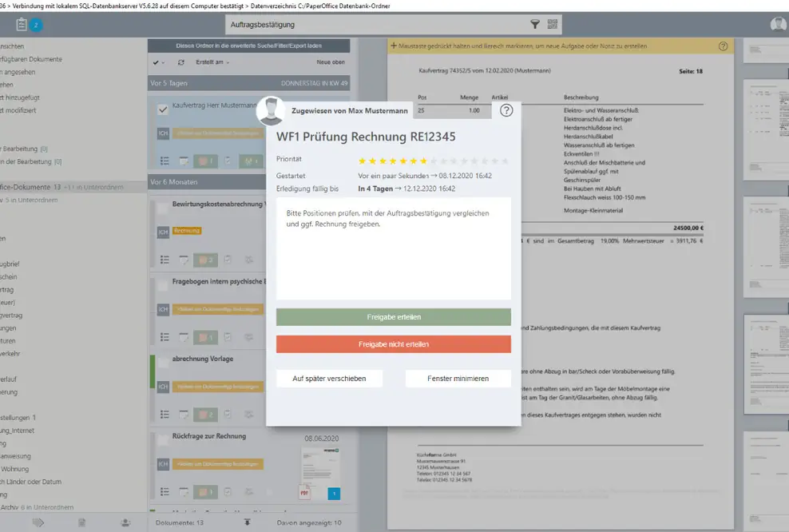Click the Auftragsbestätigung search field
The image size is (789, 532).
click(x=378, y=24)
